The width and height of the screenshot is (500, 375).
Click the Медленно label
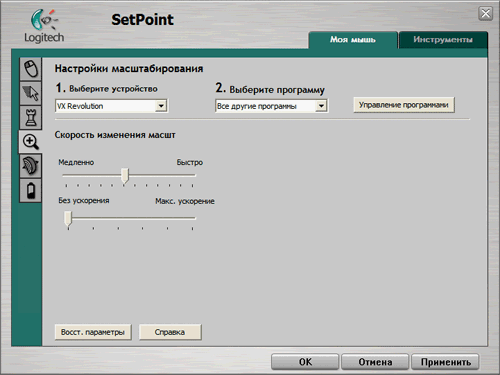click(76, 162)
